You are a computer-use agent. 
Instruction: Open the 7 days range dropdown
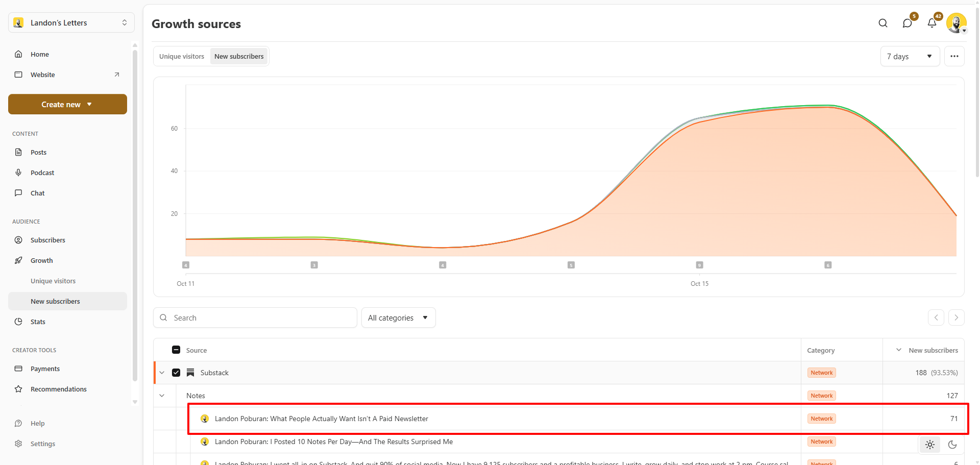(x=910, y=56)
